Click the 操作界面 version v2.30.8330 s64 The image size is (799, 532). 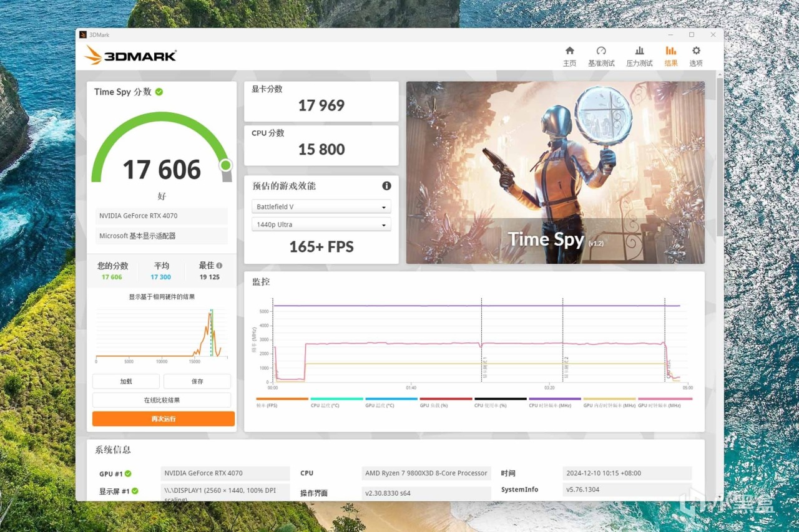coord(426,493)
